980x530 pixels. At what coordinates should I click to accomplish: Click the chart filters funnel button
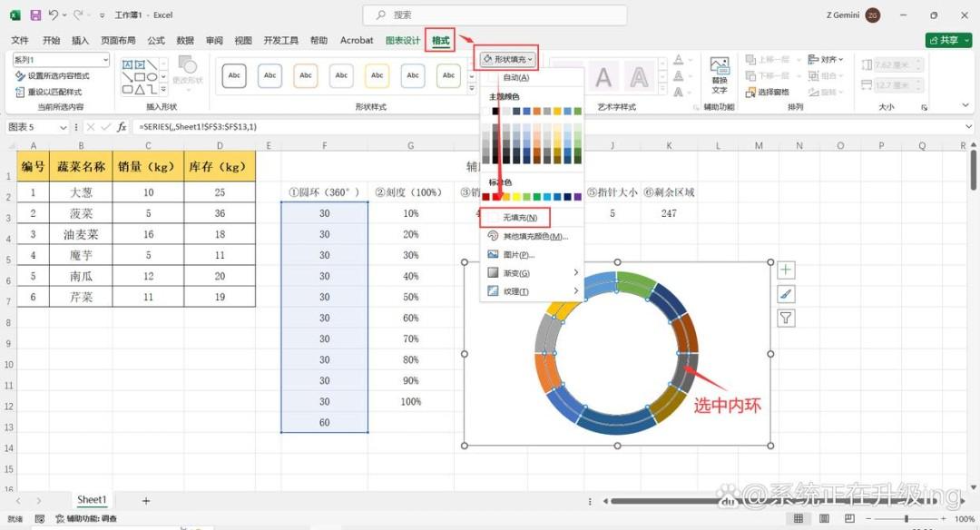point(786,319)
